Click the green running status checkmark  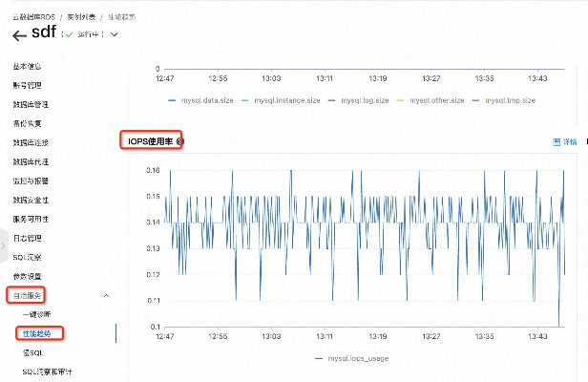[68, 35]
